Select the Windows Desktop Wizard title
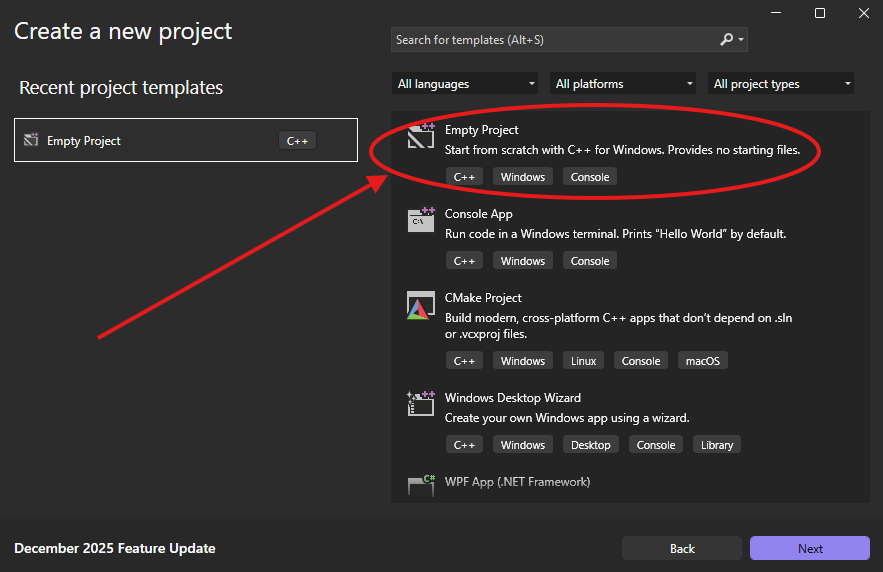The width and height of the screenshot is (883, 572). (512, 397)
